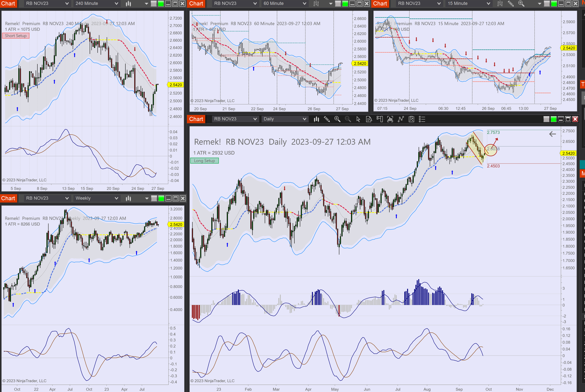This screenshot has height=392, width=585.
Task: Open drawing tools pencil in Daily chart
Action: tap(327, 119)
